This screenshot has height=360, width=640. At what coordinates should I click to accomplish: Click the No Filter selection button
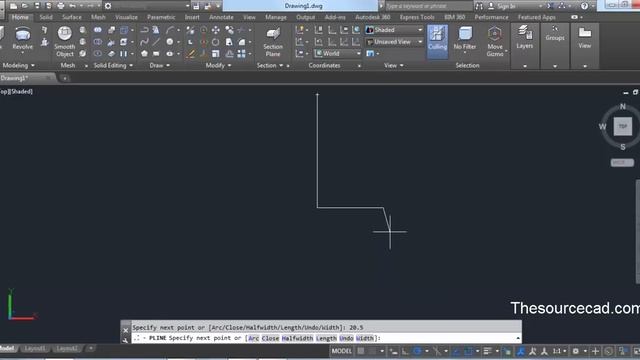pos(464,39)
